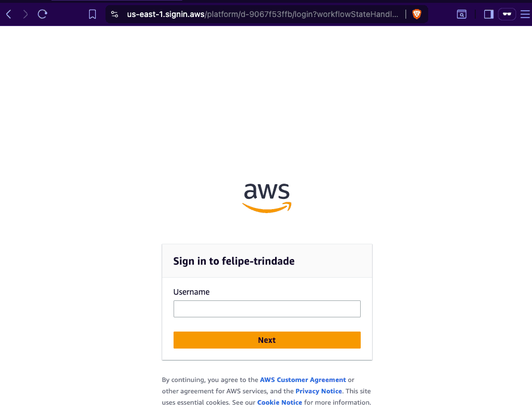Click the private window glasses indicator

(507, 14)
